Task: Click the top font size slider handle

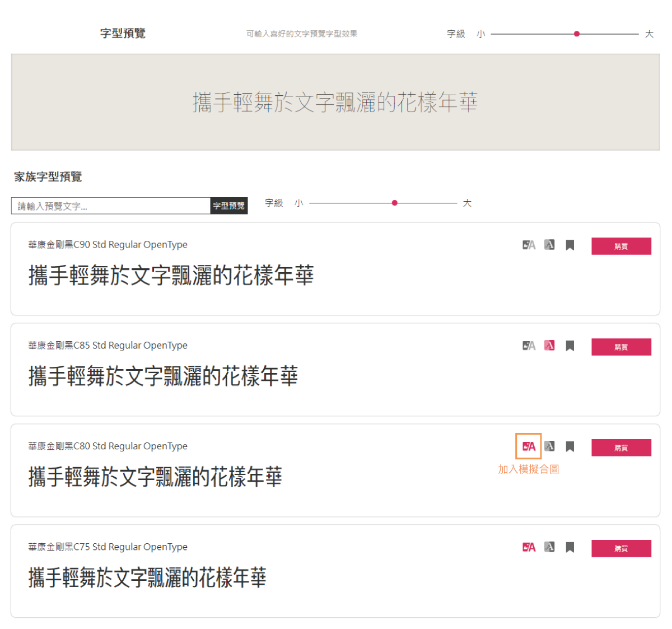Action: 577,34
